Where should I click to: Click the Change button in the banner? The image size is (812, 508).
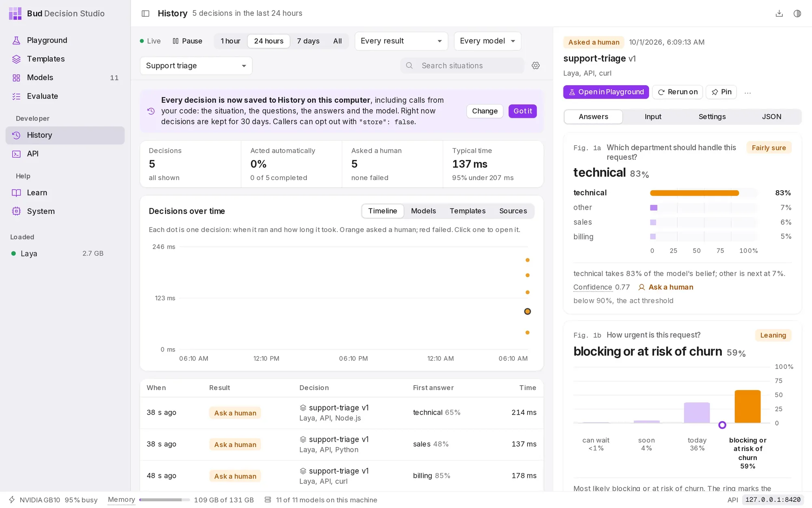[485, 111]
